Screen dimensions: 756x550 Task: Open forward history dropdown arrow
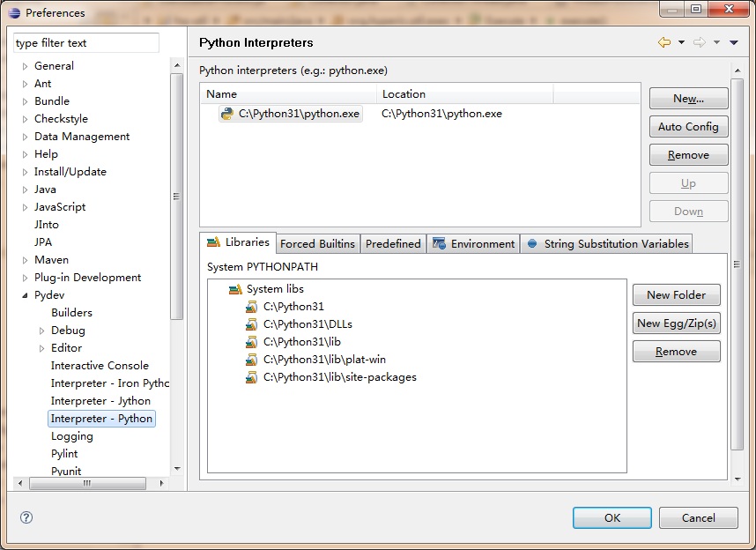[x=716, y=42]
